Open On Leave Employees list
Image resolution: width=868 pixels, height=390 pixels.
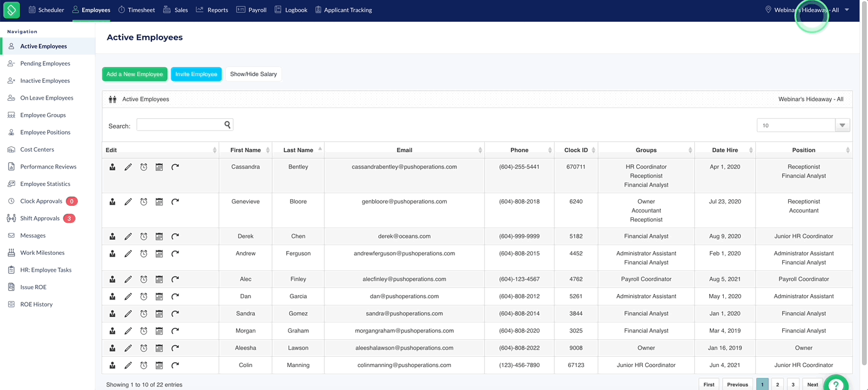(x=48, y=98)
